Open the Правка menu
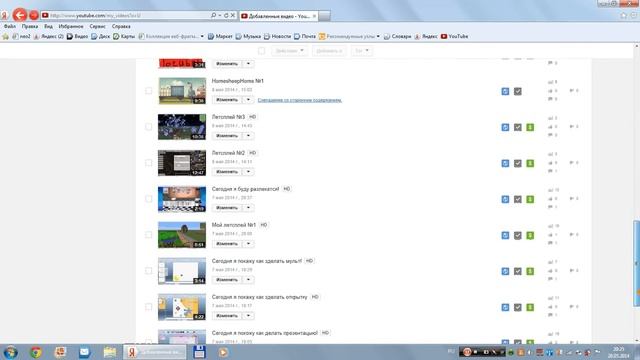640x360 pixels. point(30,26)
